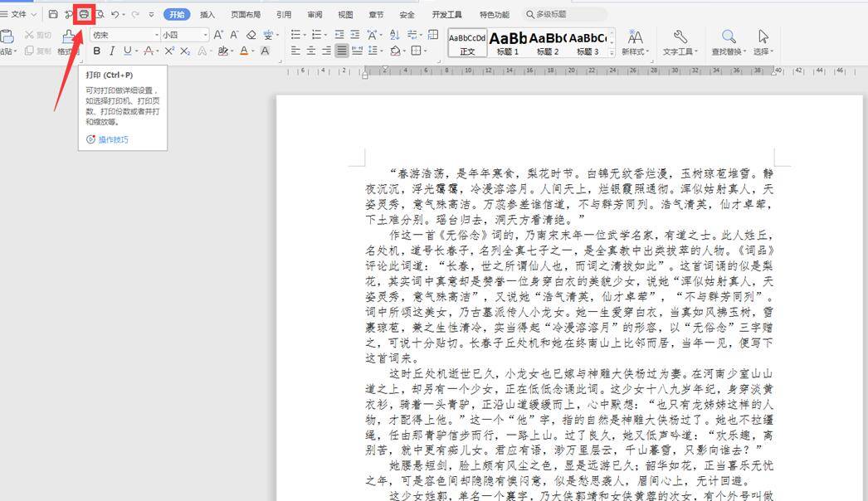Viewport: 868px width, 501px height.
Task: Open the quick access toolbar customize arrow
Action: coord(152,14)
